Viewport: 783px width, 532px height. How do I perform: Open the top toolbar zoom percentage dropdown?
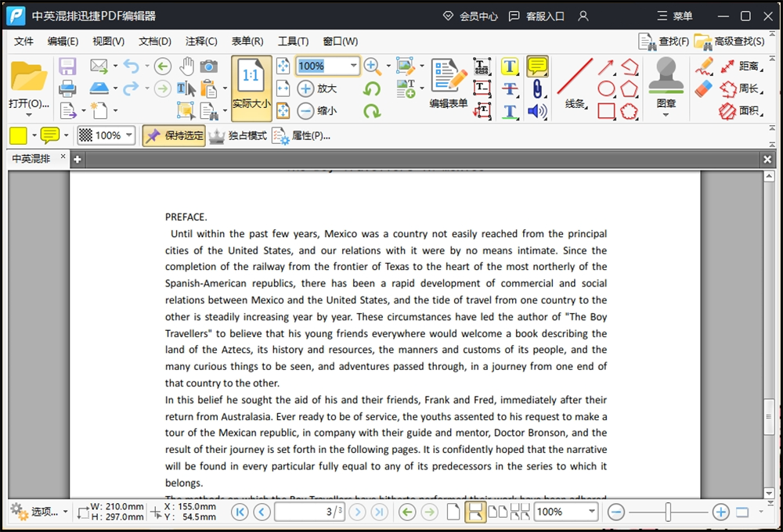pos(353,66)
